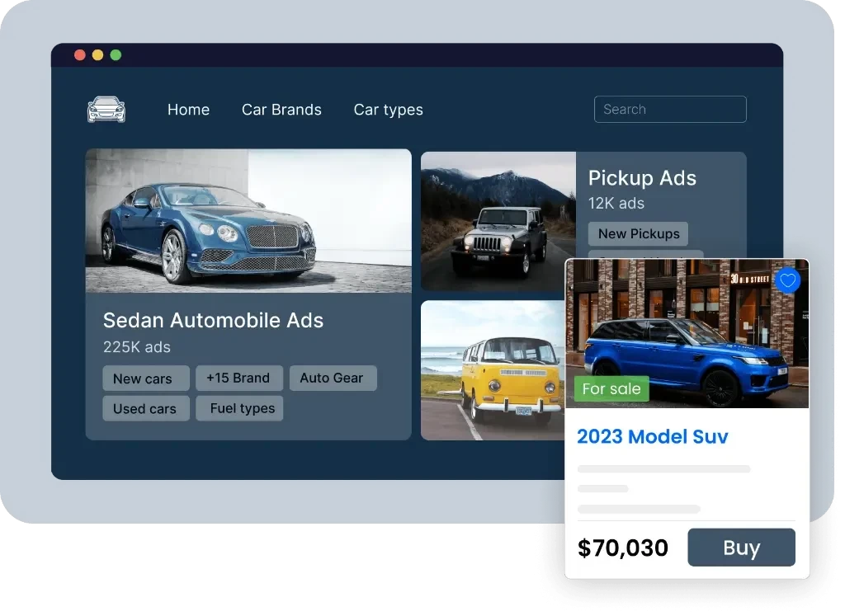Image resolution: width=845 pixels, height=616 pixels.
Task: Open the blue Bentley sedan image
Action: (x=248, y=220)
